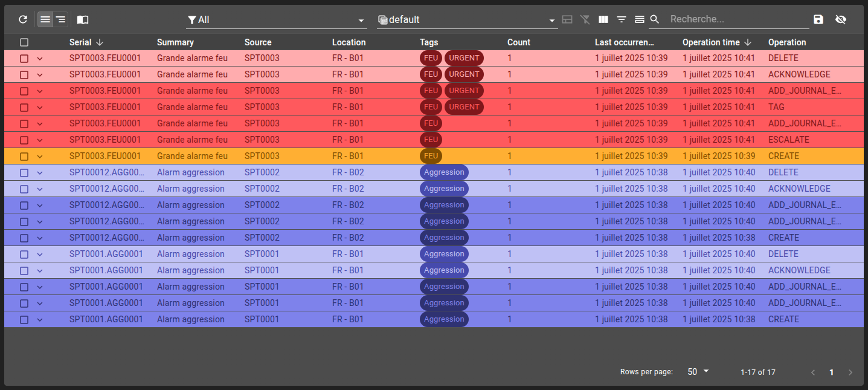Click 'Grande alarme feu' in the ESCALATE row
This screenshot has width=868, height=390.
192,140
